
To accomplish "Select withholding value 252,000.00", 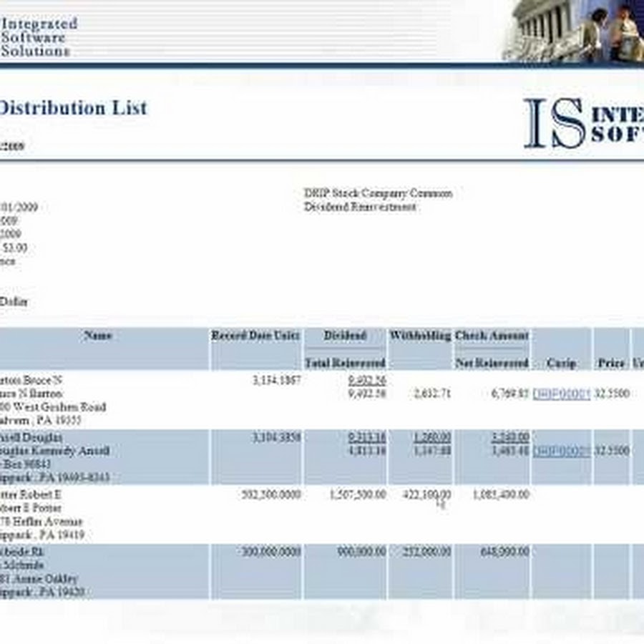I will [x=426, y=552].
